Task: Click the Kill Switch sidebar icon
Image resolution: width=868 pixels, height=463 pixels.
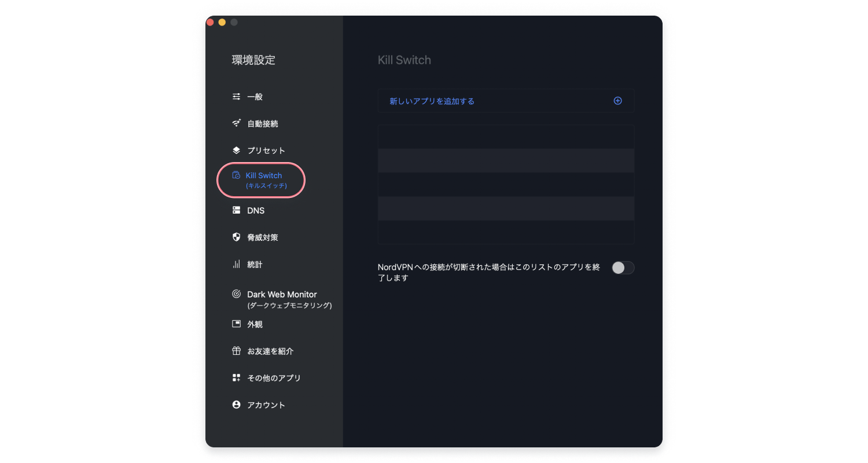Action: (x=236, y=175)
